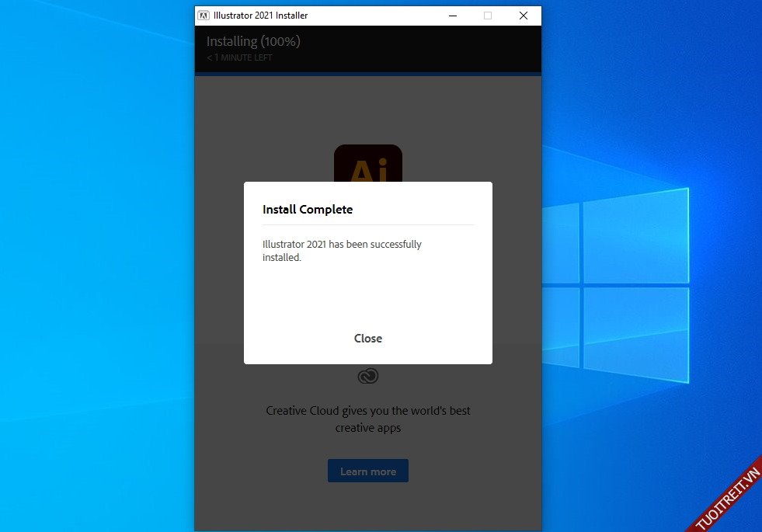Click the "Illustrator 2021 Installer" title bar text
This screenshot has height=532, width=762.
pyautogui.click(x=260, y=16)
